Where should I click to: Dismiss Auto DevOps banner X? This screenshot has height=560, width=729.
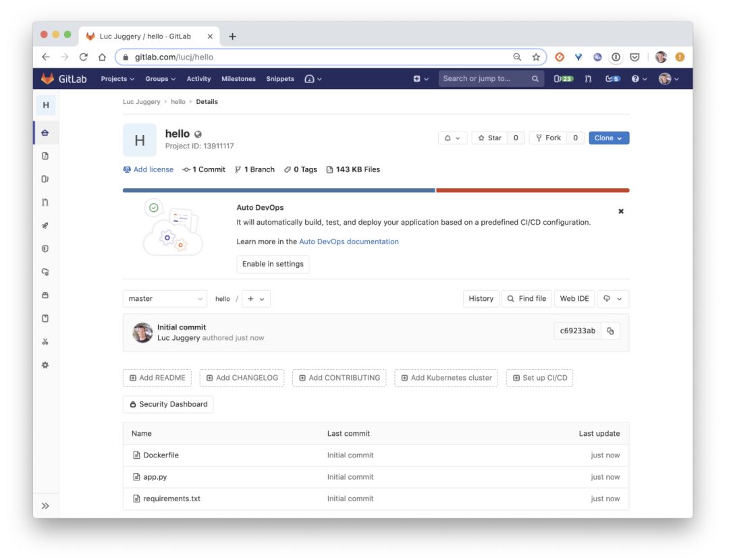[621, 211]
